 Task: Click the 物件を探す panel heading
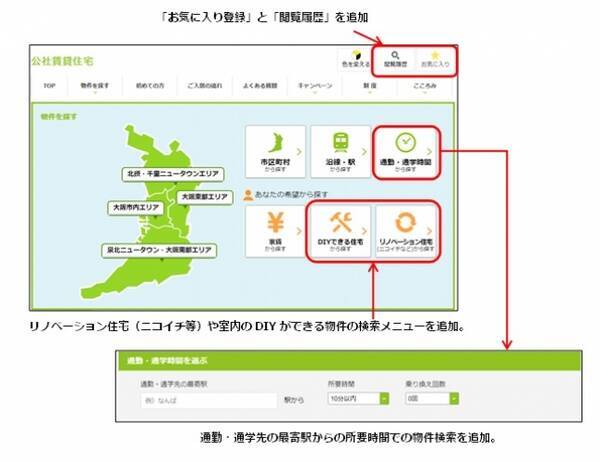point(59,116)
